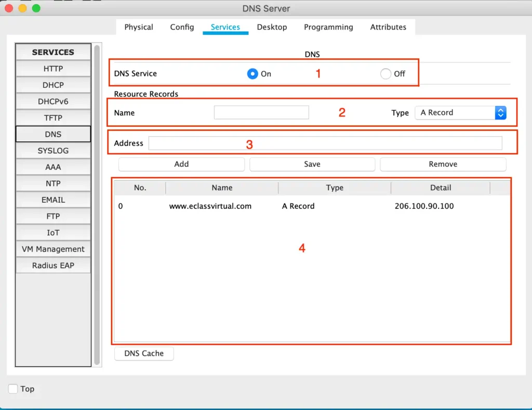Viewport: 532px width, 410px height.
Task: Sort by the No. column header
Action: coord(140,188)
